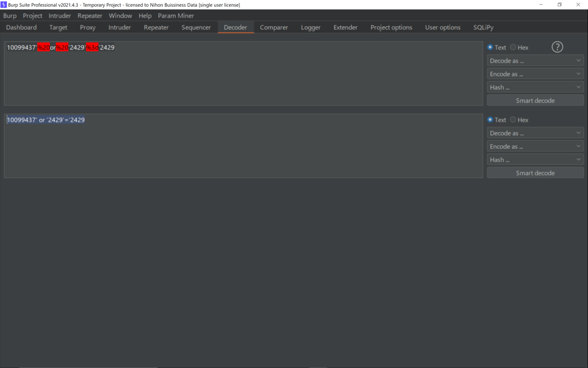Click the highlighted %3d in the input

[92, 48]
